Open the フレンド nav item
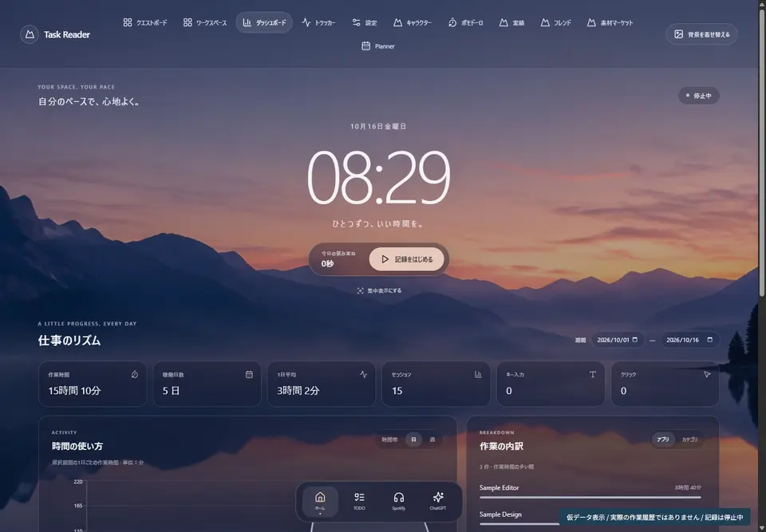766x532 pixels. coord(556,22)
